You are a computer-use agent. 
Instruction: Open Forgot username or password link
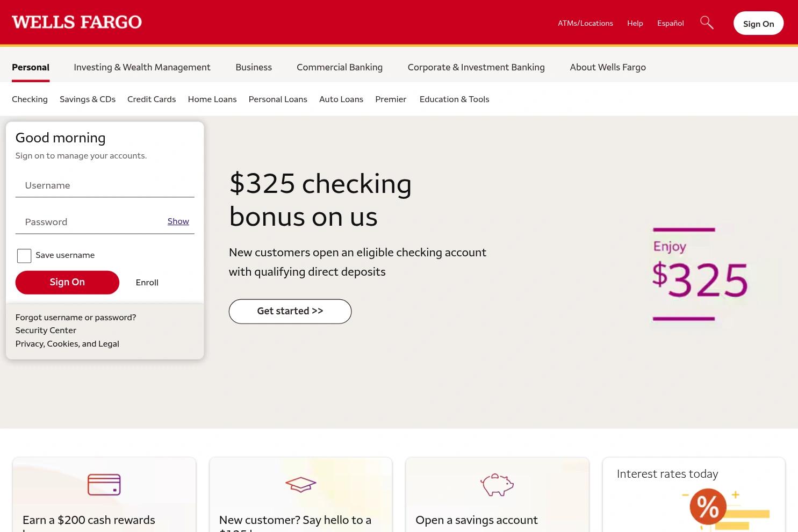[76, 318]
